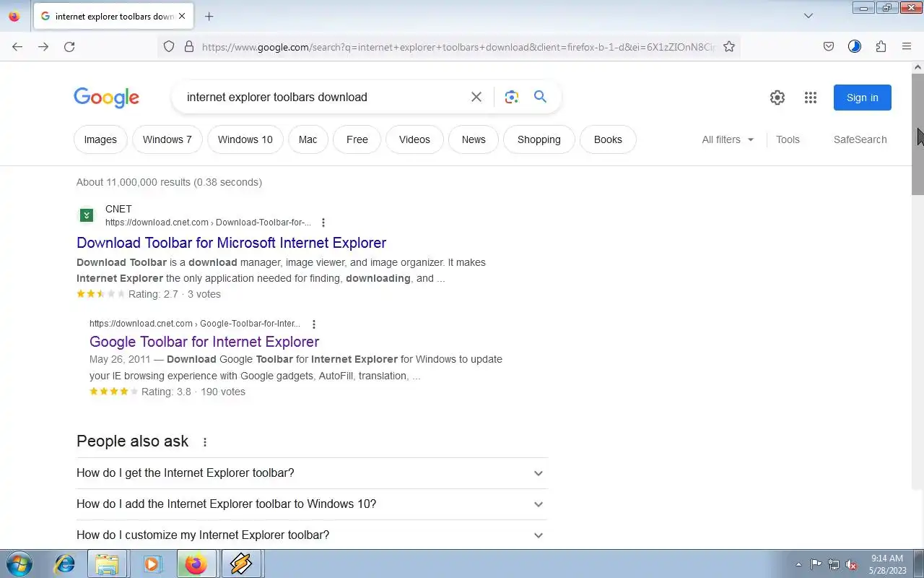The image size is (924, 578).
Task: Open Action Center flag tray icon
Action: (816, 564)
